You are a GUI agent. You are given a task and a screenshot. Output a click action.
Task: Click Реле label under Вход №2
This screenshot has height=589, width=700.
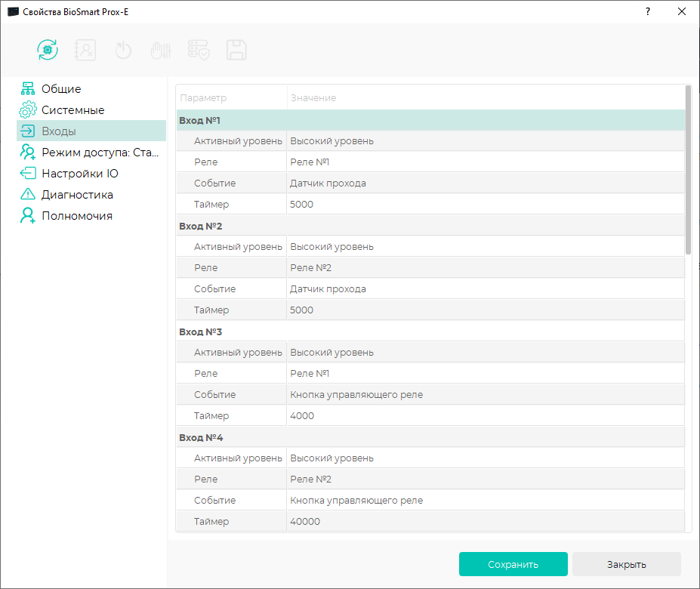[x=206, y=268]
